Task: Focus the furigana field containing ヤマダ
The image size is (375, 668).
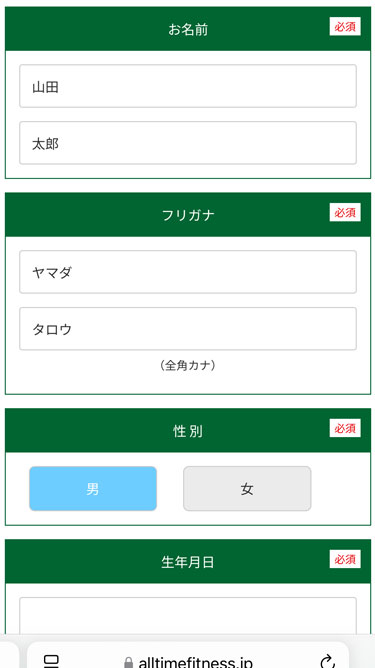Action: (x=188, y=272)
